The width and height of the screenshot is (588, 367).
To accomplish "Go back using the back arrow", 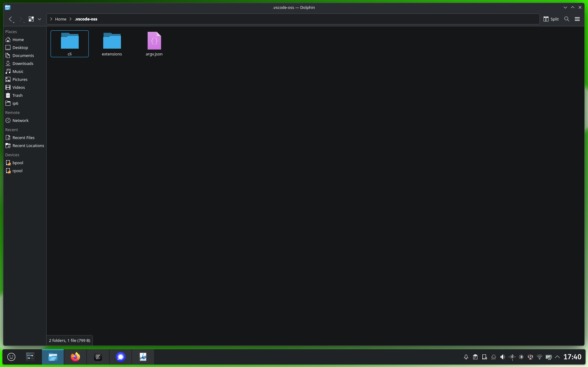I will [10, 19].
